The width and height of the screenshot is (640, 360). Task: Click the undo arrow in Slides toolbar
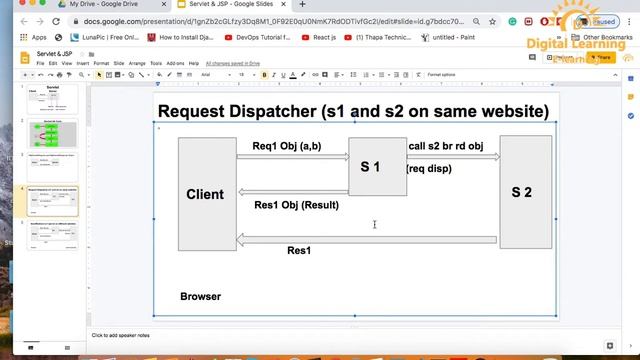click(40, 75)
